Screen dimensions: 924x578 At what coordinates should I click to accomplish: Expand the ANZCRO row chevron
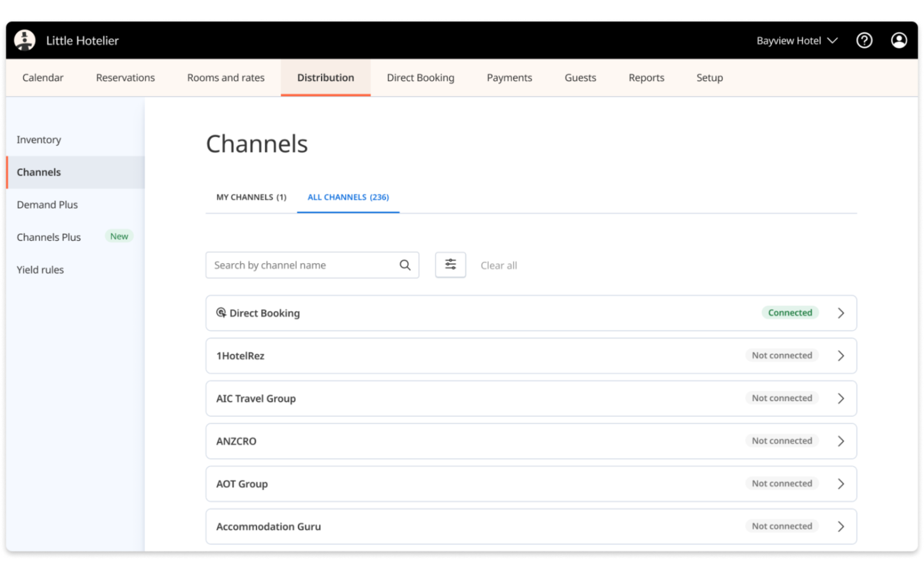[841, 441]
